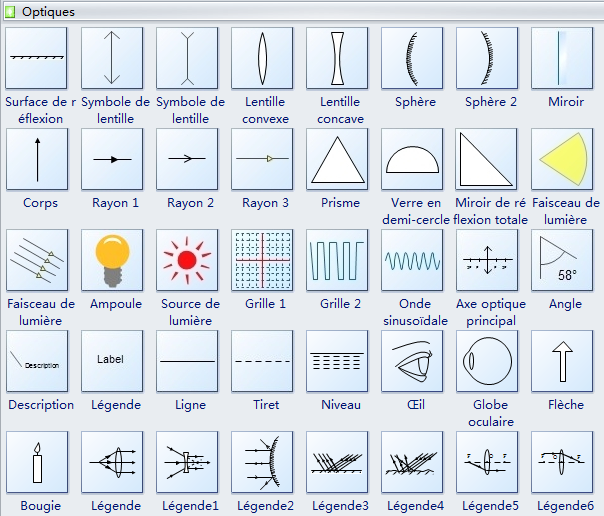Viewport: 604px width, 516px height.
Task: Pick the Rayon 1 shape
Action: [112, 159]
